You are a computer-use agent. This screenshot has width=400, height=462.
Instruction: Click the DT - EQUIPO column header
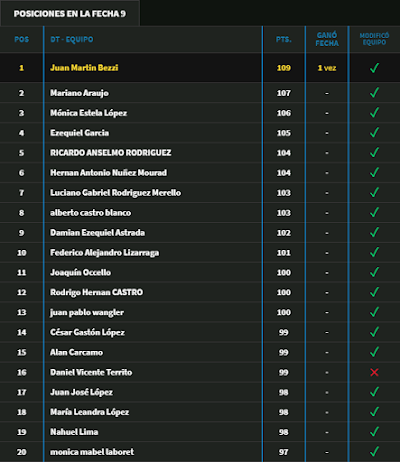72,39
